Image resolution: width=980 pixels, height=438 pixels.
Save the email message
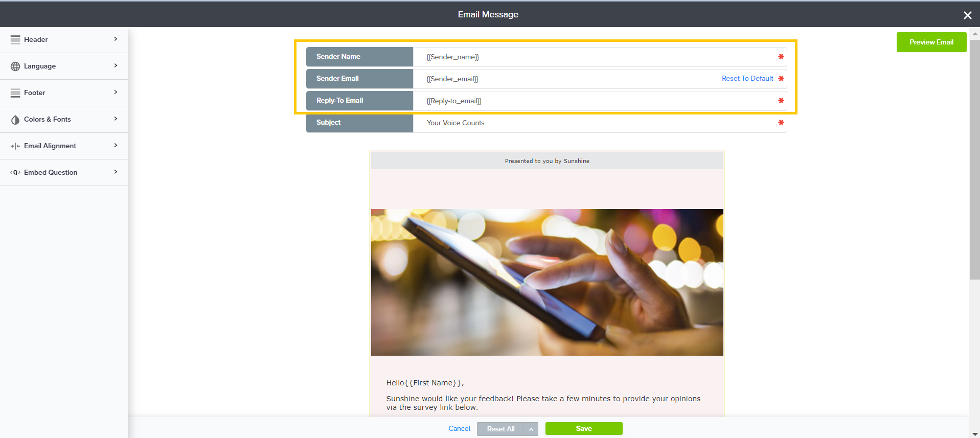tap(583, 429)
